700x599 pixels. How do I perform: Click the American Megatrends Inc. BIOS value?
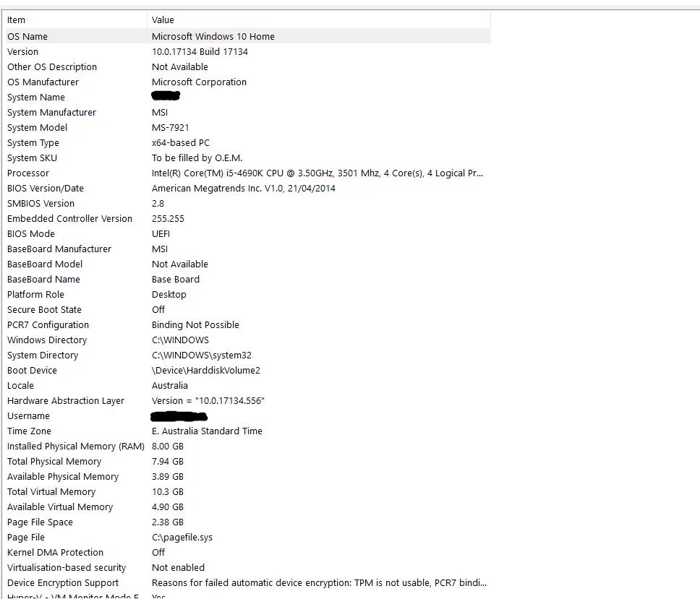point(243,188)
